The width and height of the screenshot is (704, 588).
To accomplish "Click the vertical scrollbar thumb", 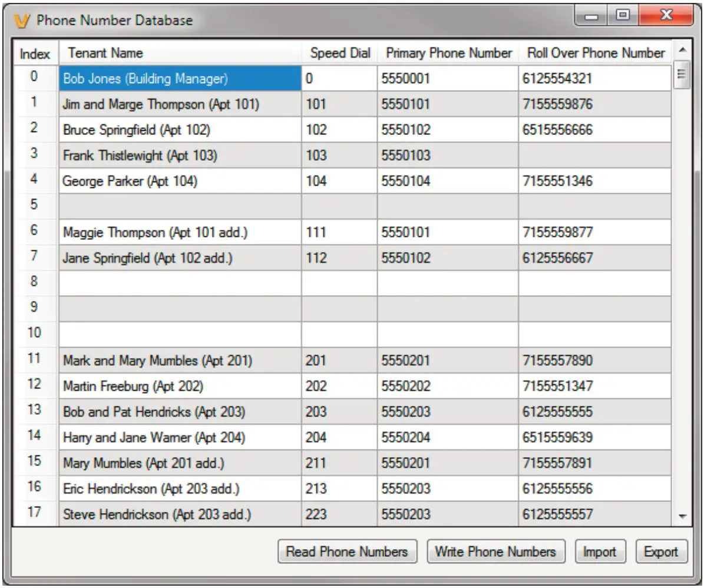I will coord(682,74).
